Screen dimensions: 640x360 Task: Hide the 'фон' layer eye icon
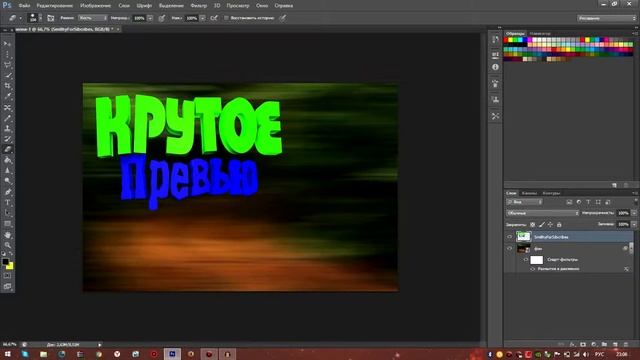click(509, 249)
